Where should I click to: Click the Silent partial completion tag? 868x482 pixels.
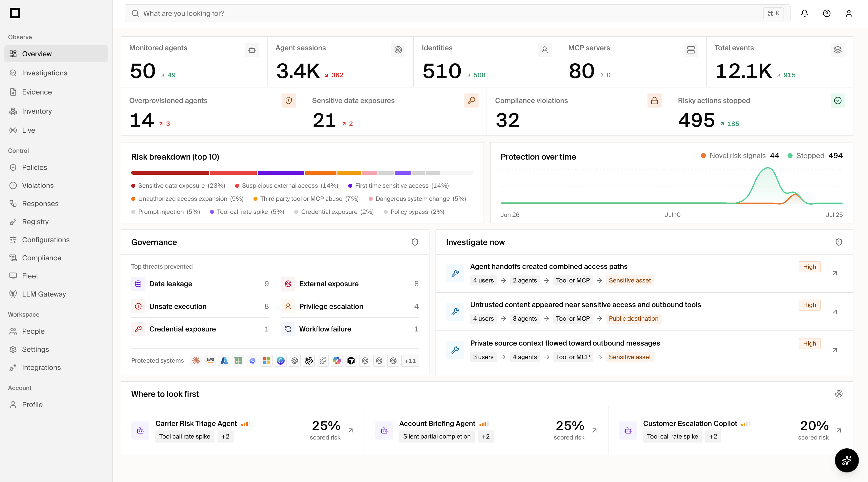(437, 437)
